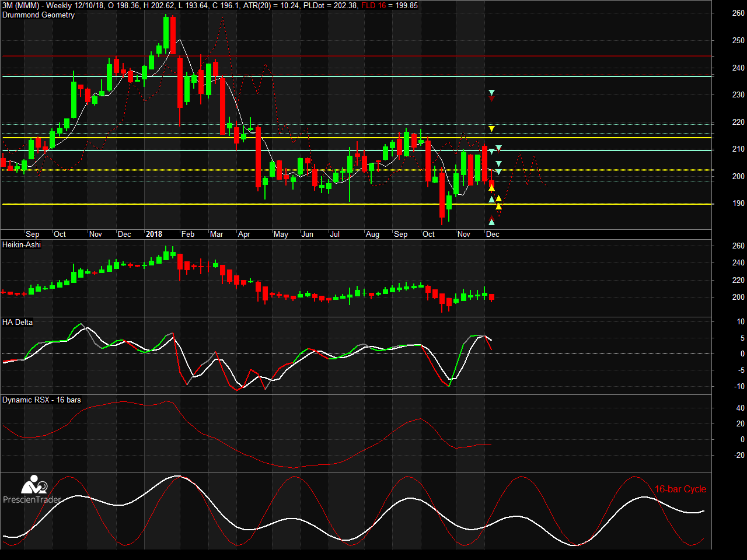Select the 'PLDot = 202.38' header value
747x560 pixels.
(x=330, y=5)
